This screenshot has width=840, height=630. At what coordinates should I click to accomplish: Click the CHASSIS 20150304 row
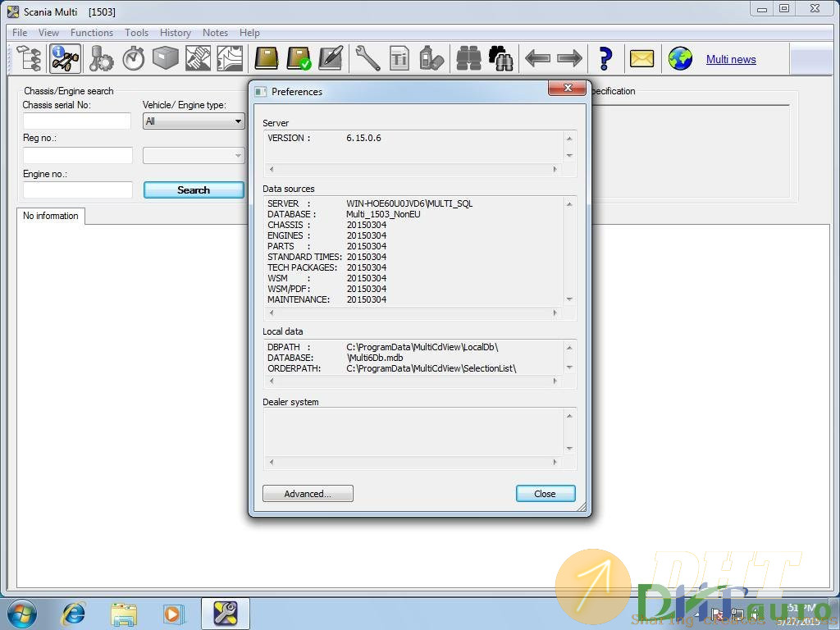tap(326, 225)
